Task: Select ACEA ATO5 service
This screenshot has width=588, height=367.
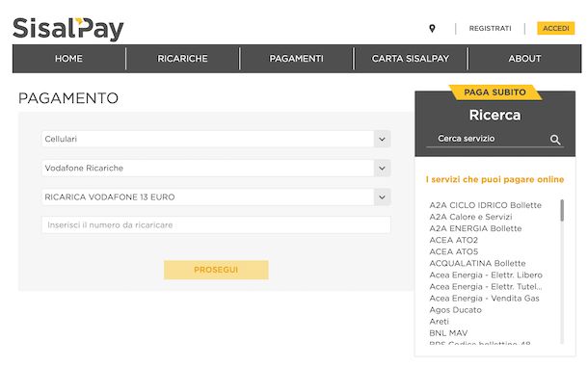Action: [454, 251]
